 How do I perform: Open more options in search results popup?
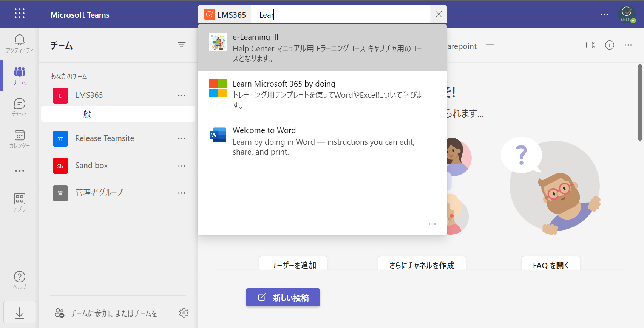click(432, 224)
